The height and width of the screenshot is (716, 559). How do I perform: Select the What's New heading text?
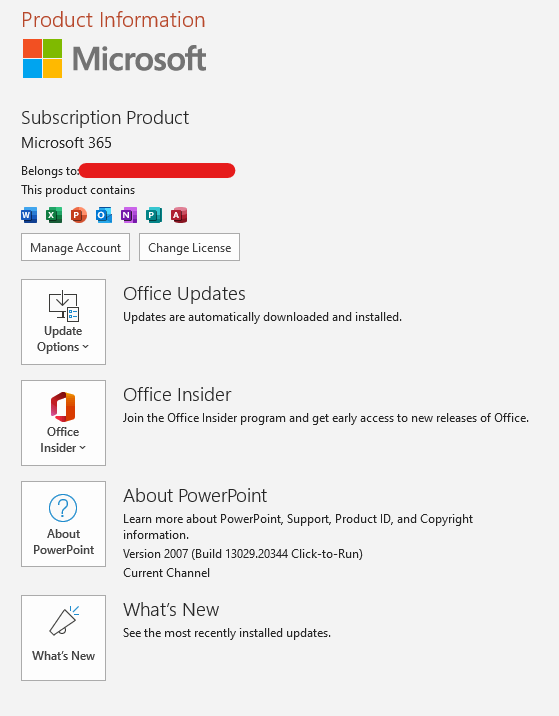pos(171,610)
